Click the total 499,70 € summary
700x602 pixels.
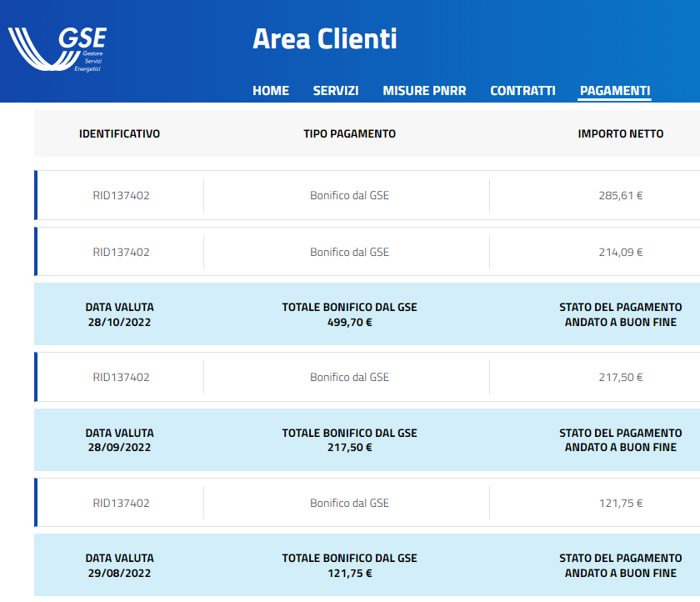pyautogui.click(x=349, y=314)
